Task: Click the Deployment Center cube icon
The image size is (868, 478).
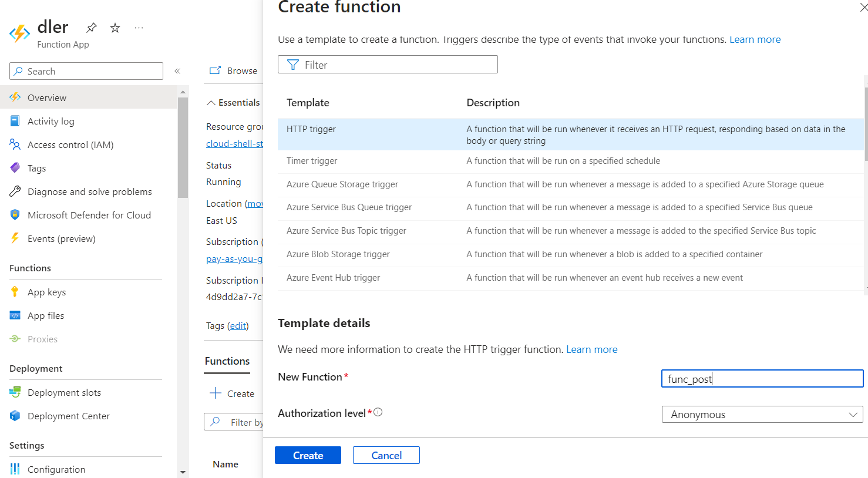Action: tap(15, 416)
